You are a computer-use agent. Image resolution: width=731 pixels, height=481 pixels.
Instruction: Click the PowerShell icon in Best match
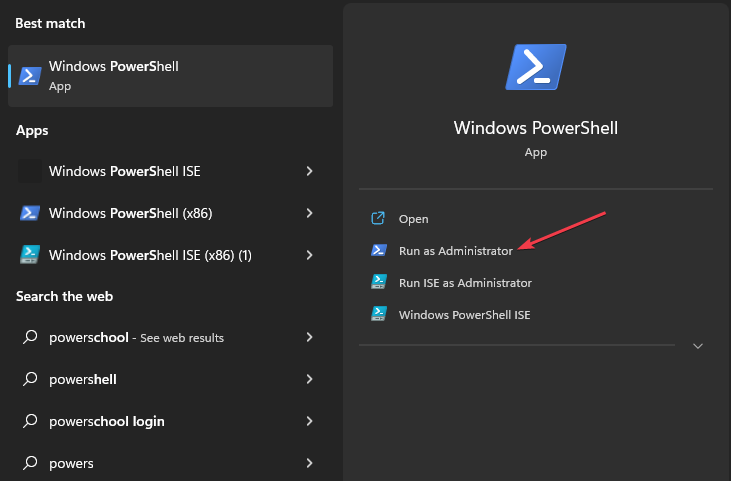coord(30,76)
